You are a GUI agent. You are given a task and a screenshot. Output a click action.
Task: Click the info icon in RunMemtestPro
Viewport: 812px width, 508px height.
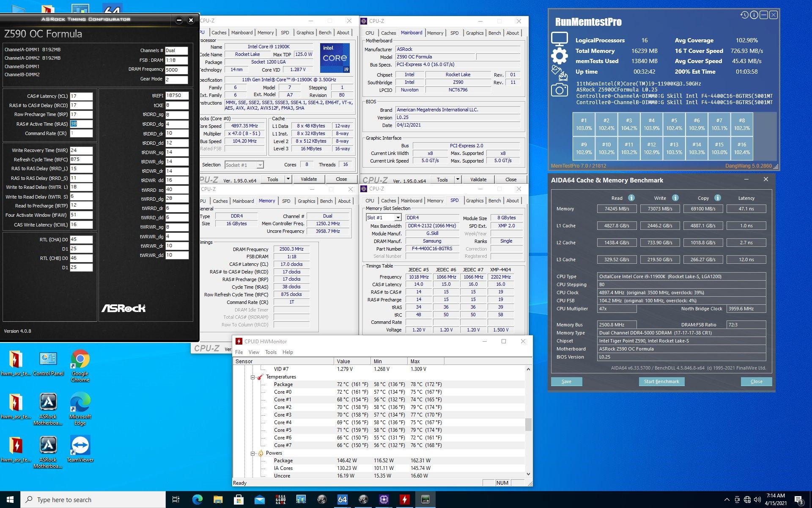click(754, 15)
